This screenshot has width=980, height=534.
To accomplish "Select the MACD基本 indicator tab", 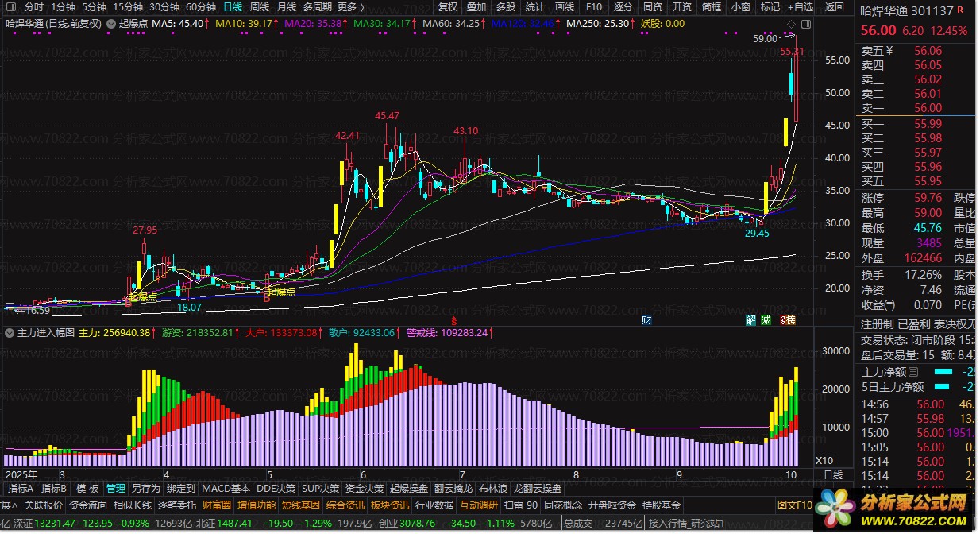I will point(226,488).
